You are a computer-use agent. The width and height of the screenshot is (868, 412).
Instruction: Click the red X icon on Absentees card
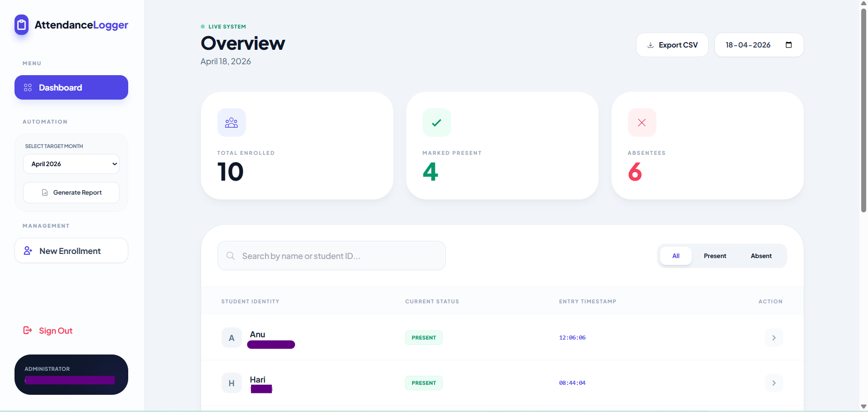(641, 122)
